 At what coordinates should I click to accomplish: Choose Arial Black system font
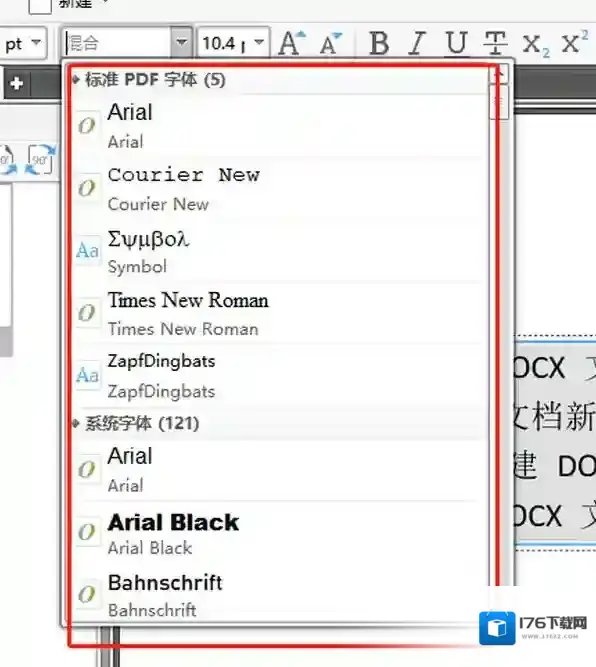[279, 532]
